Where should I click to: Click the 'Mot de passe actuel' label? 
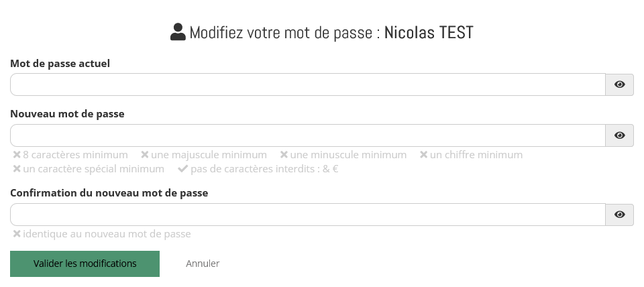tap(60, 64)
